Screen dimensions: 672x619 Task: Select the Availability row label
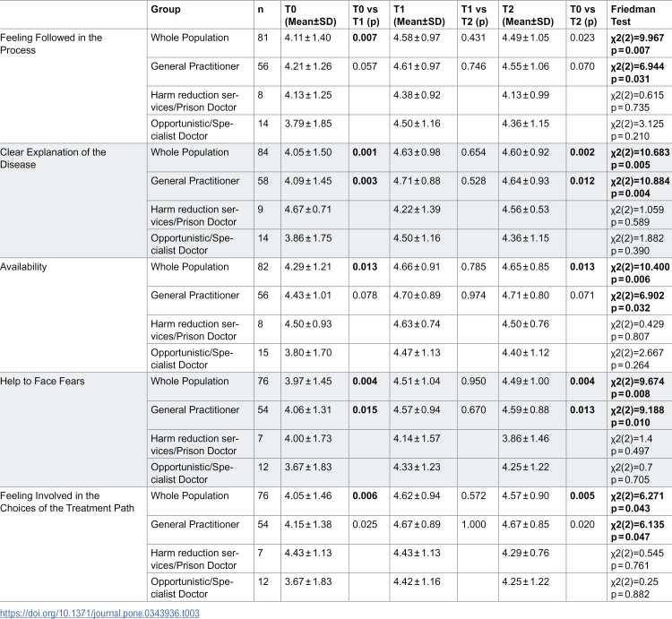coord(23,267)
